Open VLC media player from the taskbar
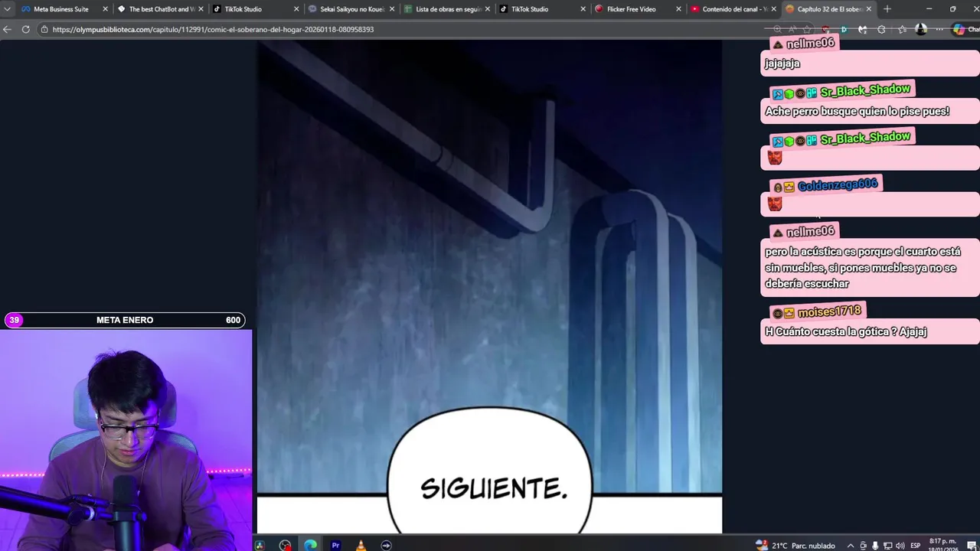This screenshot has width=980, height=551. tap(361, 545)
